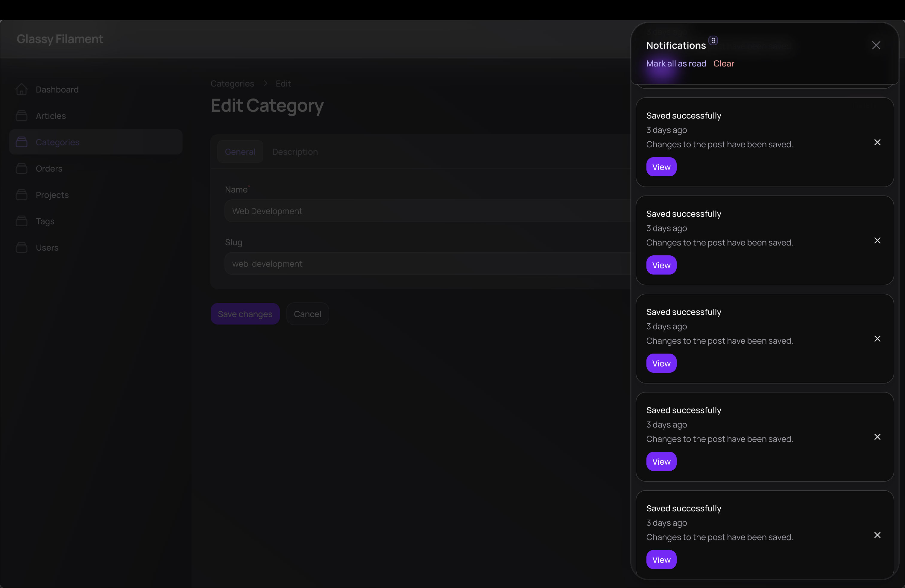The image size is (905, 588).
Task: Dismiss the first Saved successfully notification
Action: (877, 142)
